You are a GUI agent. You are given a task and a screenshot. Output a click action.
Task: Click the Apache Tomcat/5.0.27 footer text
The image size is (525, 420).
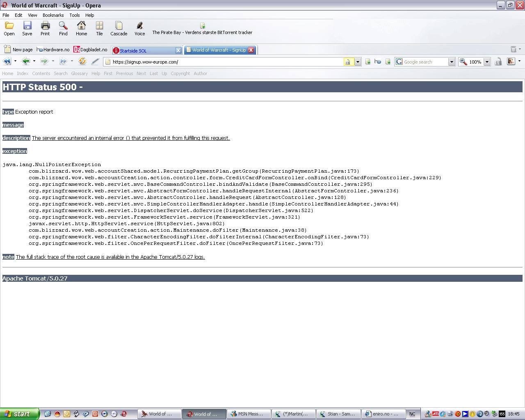pyautogui.click(x=35, y=278)
